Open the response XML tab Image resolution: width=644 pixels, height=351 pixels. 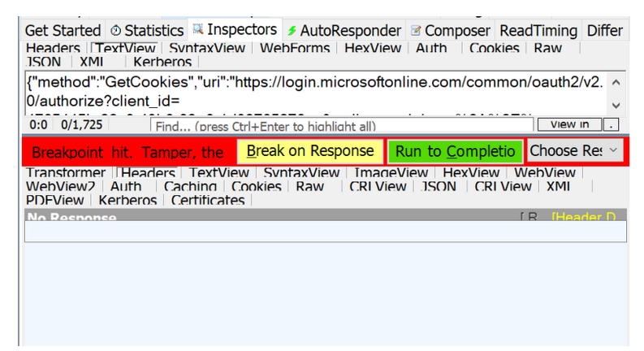tap(558, 186)
